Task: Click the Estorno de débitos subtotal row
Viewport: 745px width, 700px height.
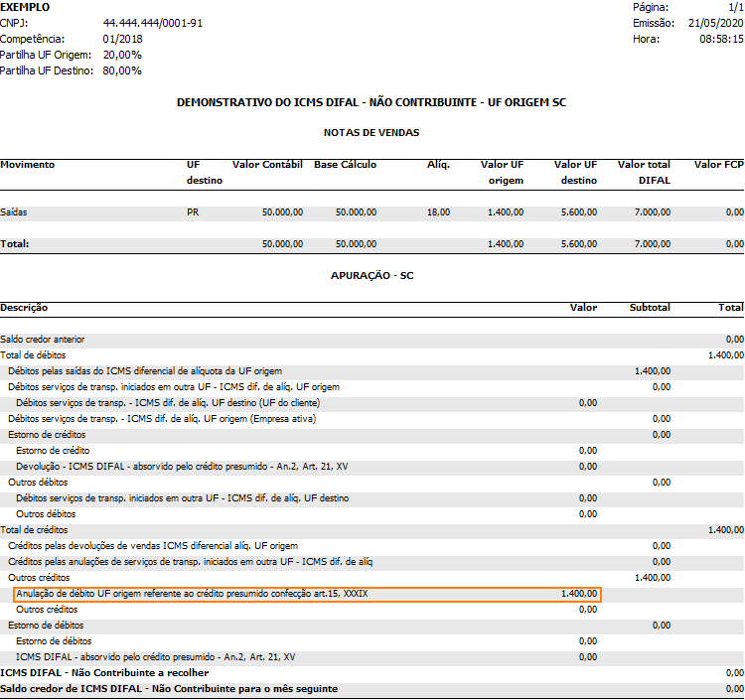Action: 372,626
